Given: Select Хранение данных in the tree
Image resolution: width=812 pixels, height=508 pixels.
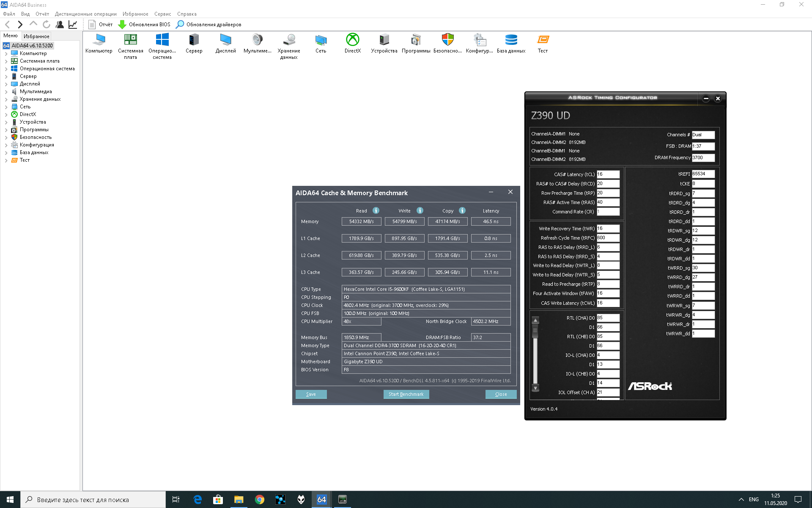Looking at the screenshot, I should tap(40, 99).
